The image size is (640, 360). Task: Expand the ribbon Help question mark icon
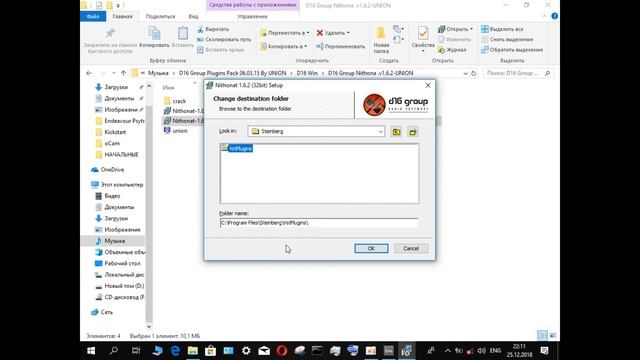[x=554, y=16]
